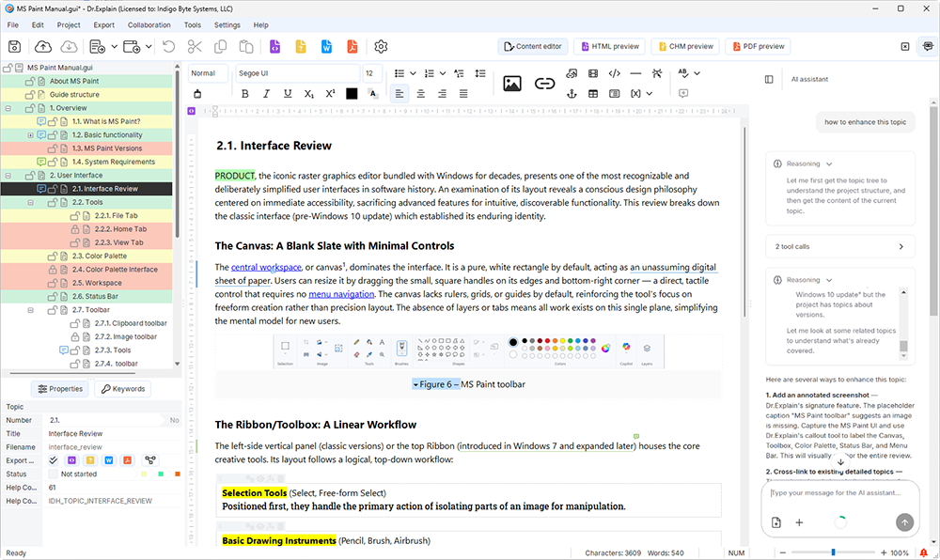The image size is (940, 560).
Task: Export to HTML with purple toolbar icon
Action: [274, 47]
